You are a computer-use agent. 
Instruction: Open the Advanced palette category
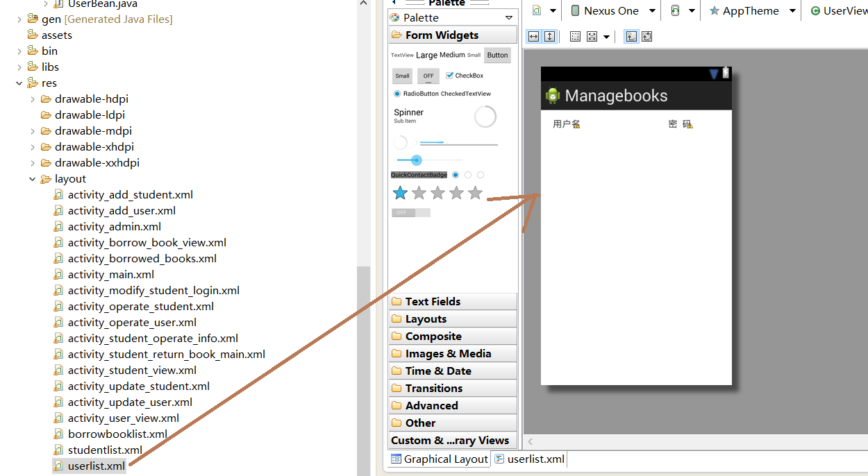click(x=453, y=405)
